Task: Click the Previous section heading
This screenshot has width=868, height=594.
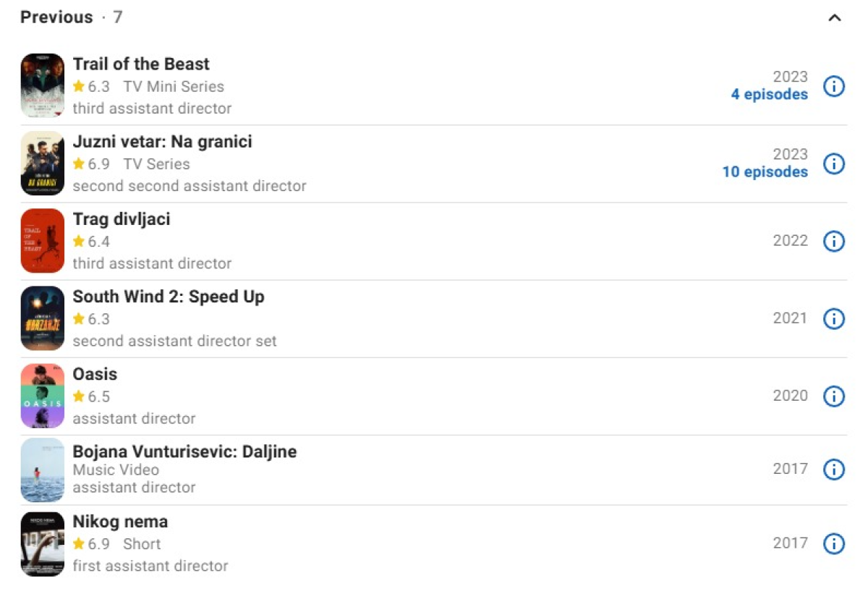Action: 57,17
